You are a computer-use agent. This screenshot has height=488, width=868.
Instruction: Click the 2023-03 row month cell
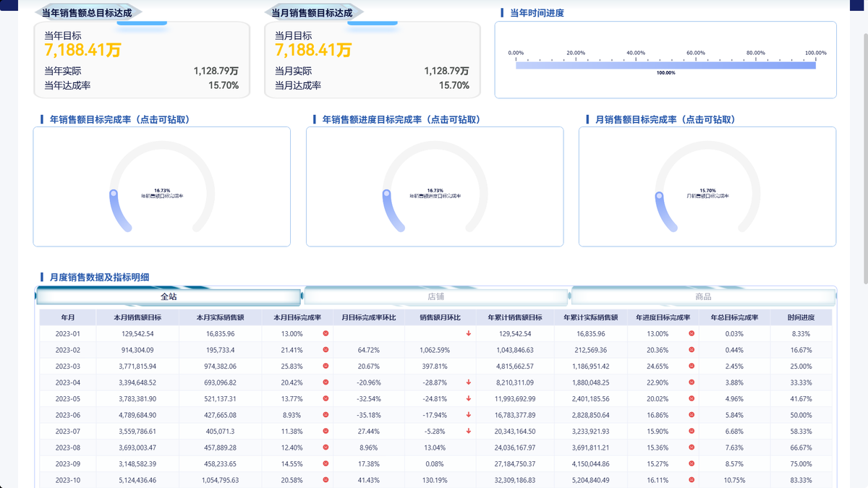(67, 366)
